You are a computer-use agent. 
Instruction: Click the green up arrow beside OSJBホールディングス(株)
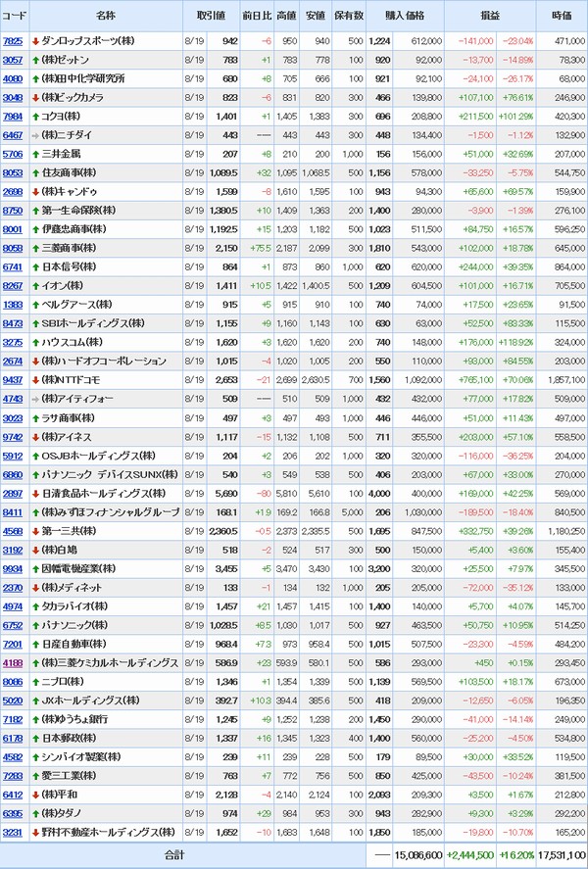pos(36,457)
